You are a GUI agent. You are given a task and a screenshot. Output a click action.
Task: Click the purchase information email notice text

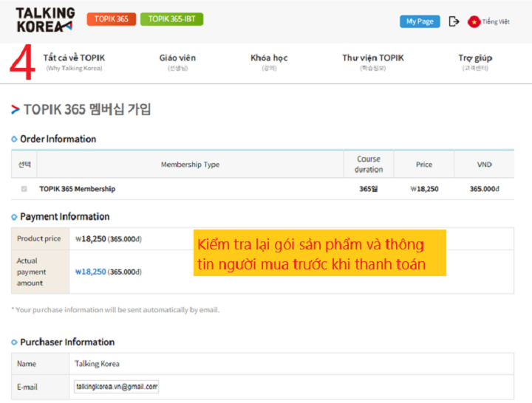[x=115, y=310]
